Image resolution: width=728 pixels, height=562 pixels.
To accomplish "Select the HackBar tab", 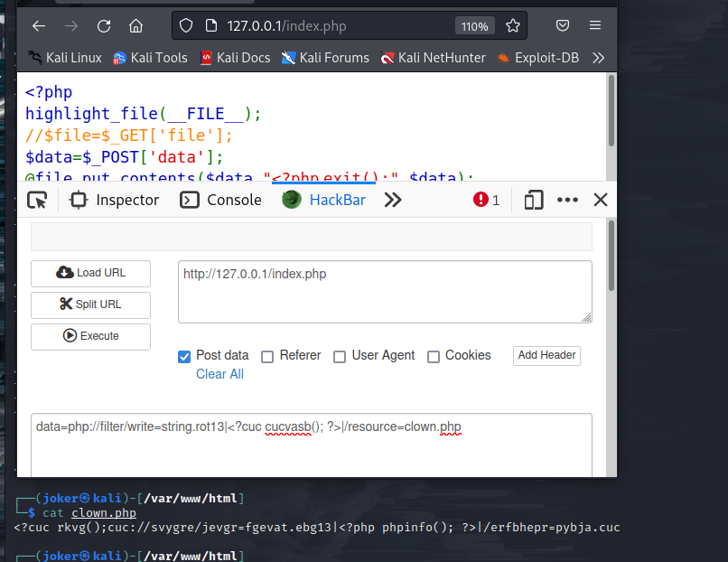I will [324, 201].
